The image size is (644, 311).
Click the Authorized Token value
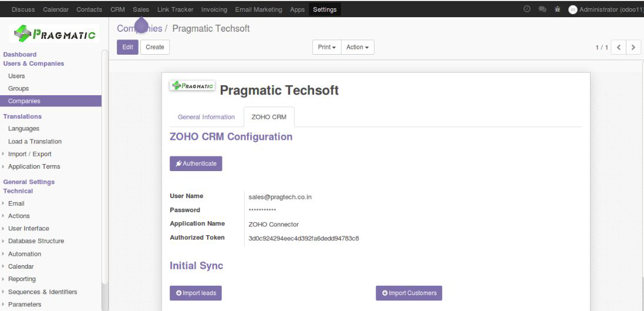(x=304, y=238)
